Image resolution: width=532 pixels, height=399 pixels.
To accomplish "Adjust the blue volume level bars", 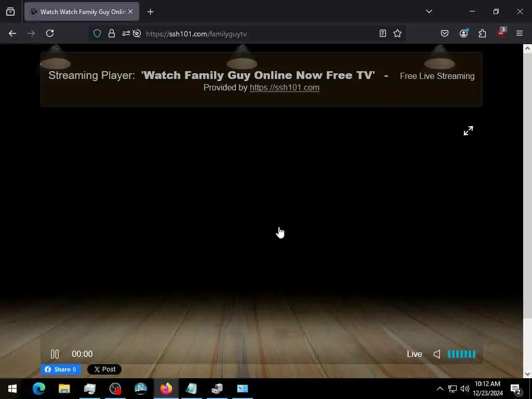I will [x=461, y=354].
